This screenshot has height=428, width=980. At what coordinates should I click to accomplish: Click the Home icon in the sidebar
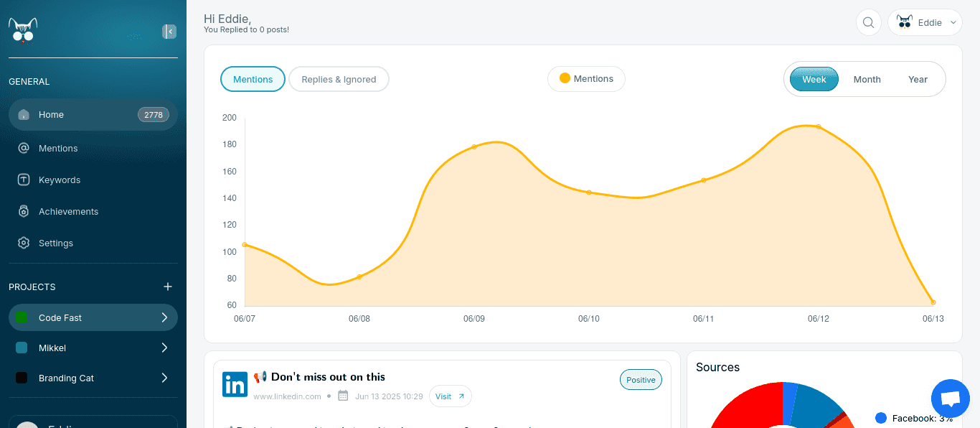[x=22, y=115]
